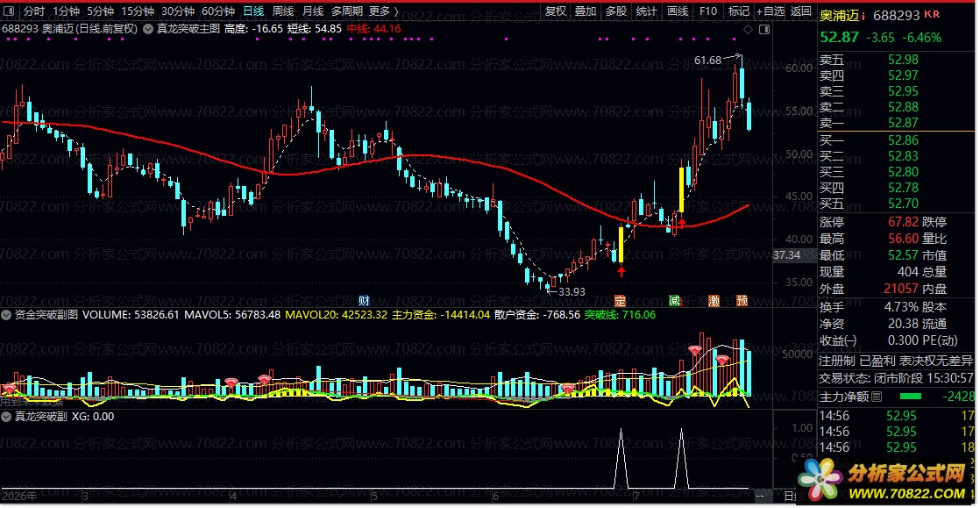Expand the 更多 periods menu
This screenshot has height=508, width=980.
[x=384, y=11]
